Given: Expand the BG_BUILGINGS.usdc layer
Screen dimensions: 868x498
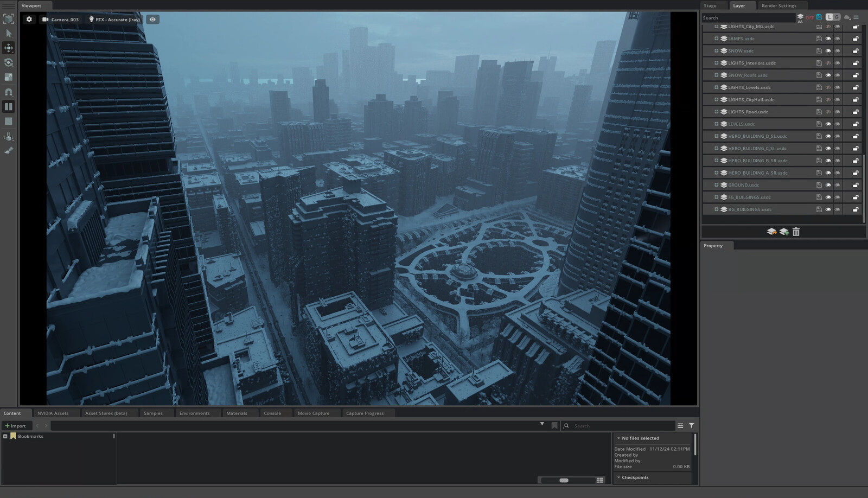Looking at the screenshot, I should click(716, 209).
